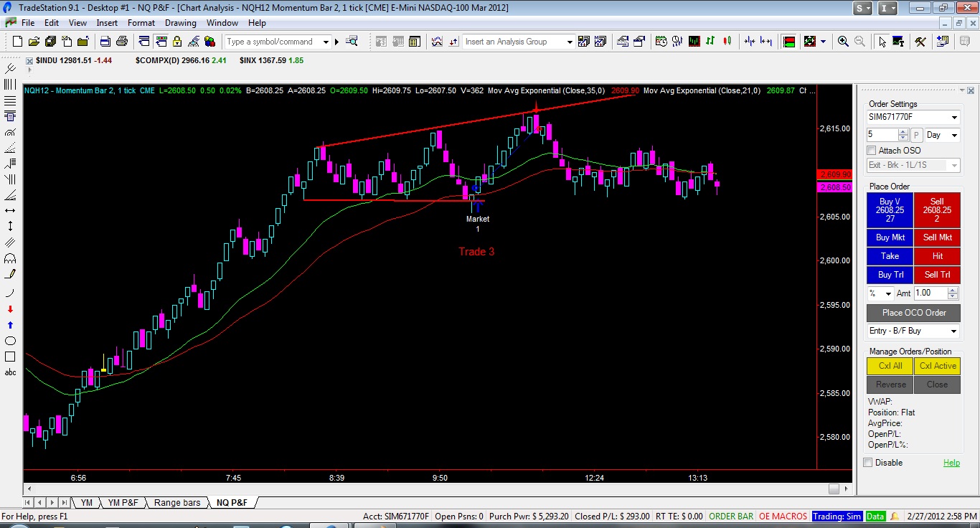Click the green OHLC bar chart icon

point(711,42)
